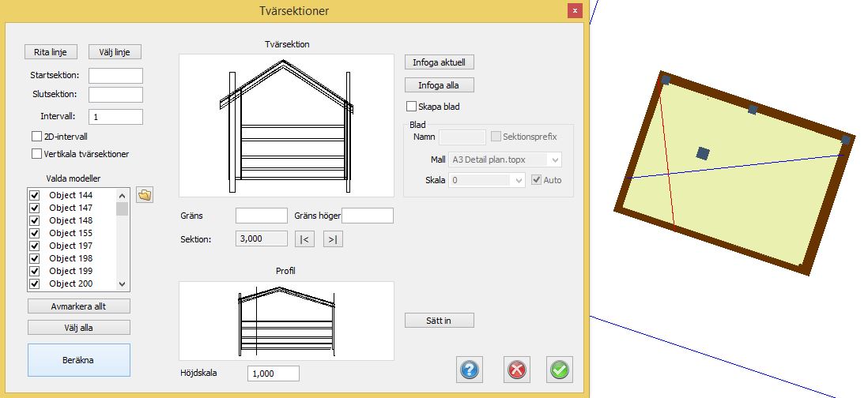868x398 pixels.
Task: Enable the 2D-intervall checkbox
Action: click(x=36, y=137)
